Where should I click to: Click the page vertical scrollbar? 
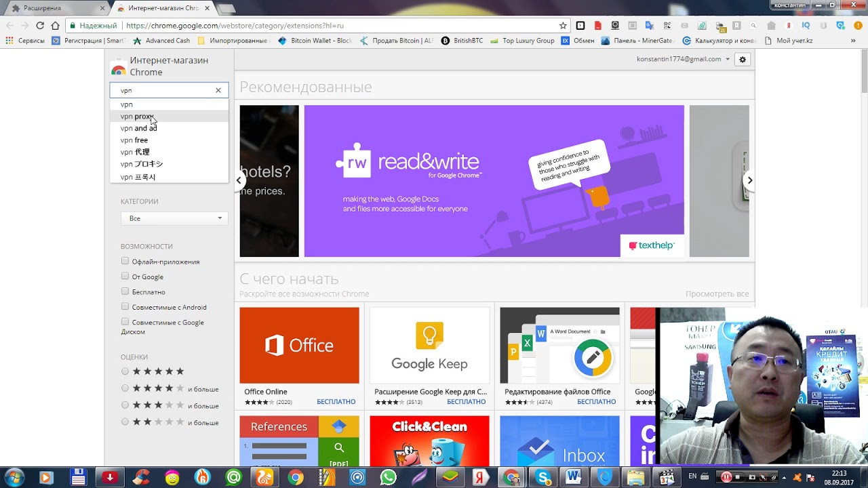(863, 72)
